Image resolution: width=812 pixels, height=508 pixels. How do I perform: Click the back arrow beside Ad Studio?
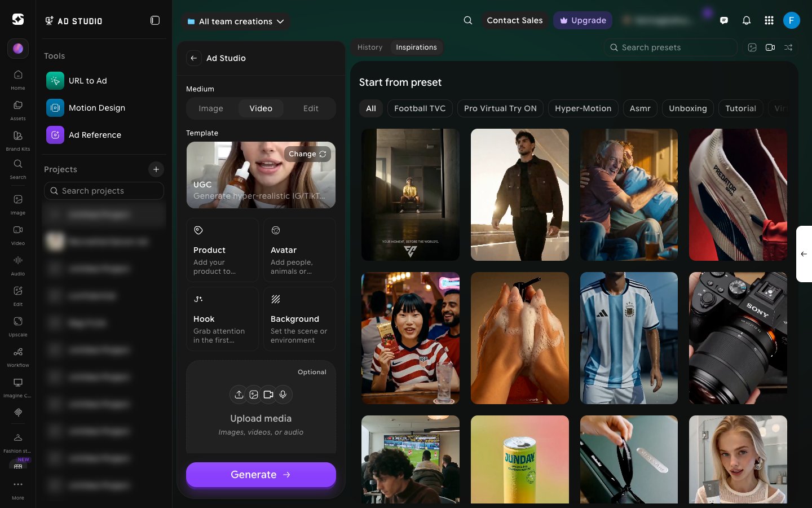click(193, 58)
